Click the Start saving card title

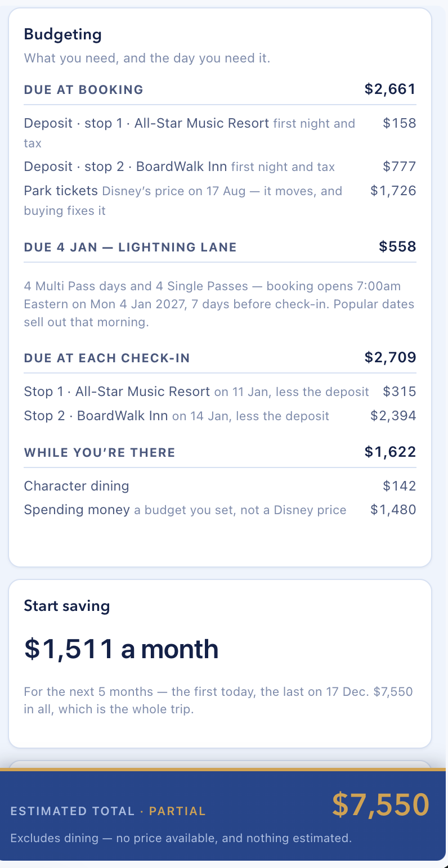click(67, 606)
